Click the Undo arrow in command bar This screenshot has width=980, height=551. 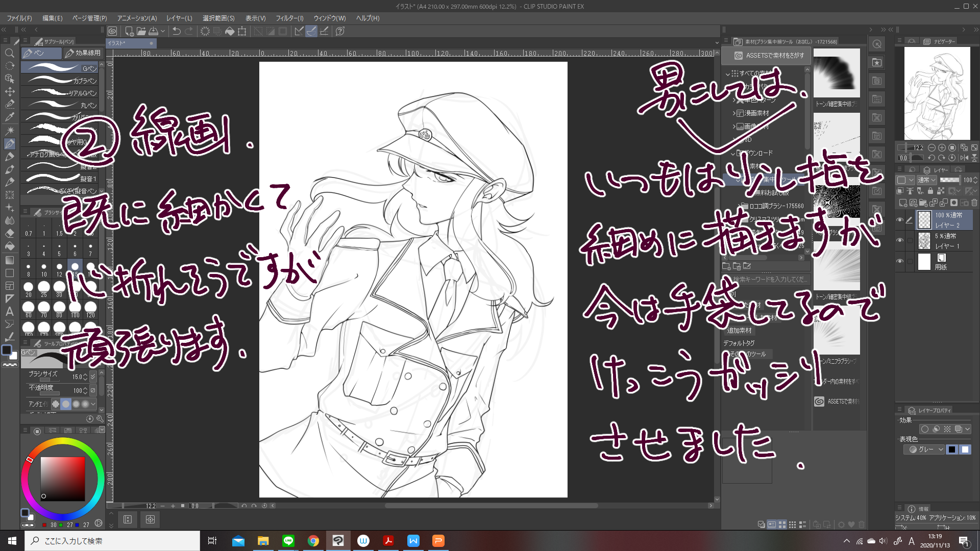tap(176, 31)
